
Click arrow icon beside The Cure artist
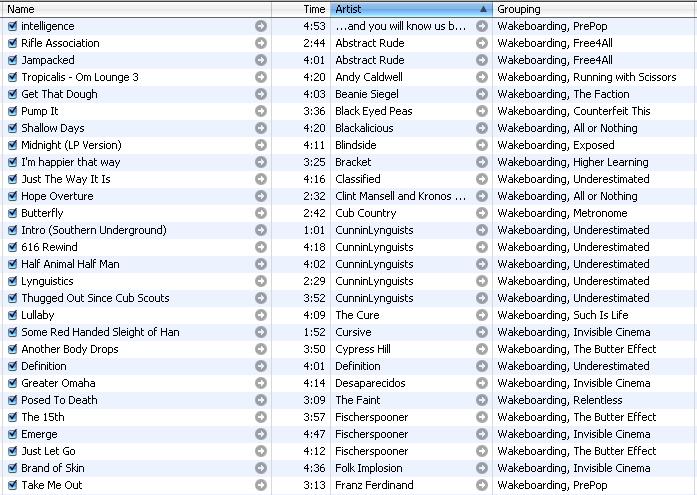482,315
